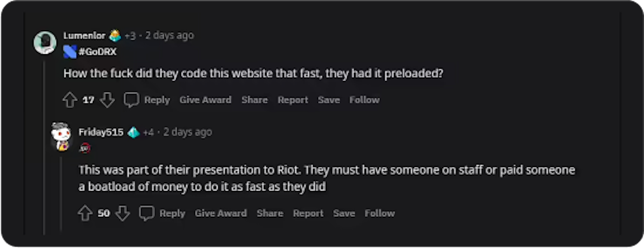644x248 pixels.
Task: Click speech bubble icon on Friday515's reply
Action: pyautogui.click(x=146, y=213)
